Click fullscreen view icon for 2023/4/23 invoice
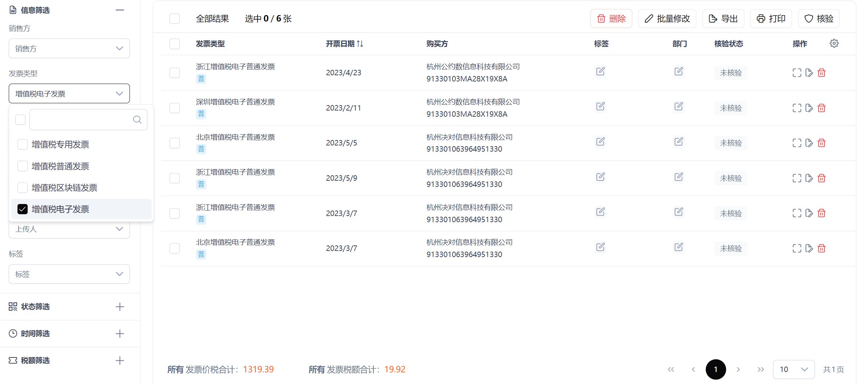This screenshot has width=868, height=384. coord(797,73)
